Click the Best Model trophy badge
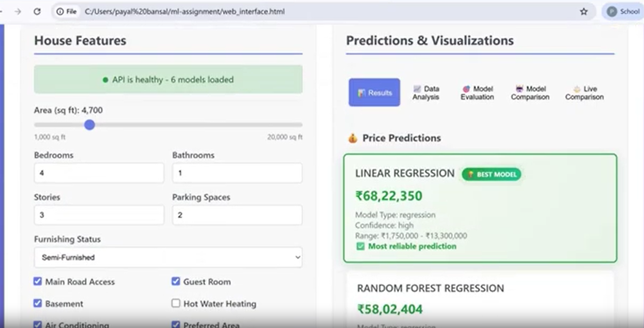 [x=491, y=174]
